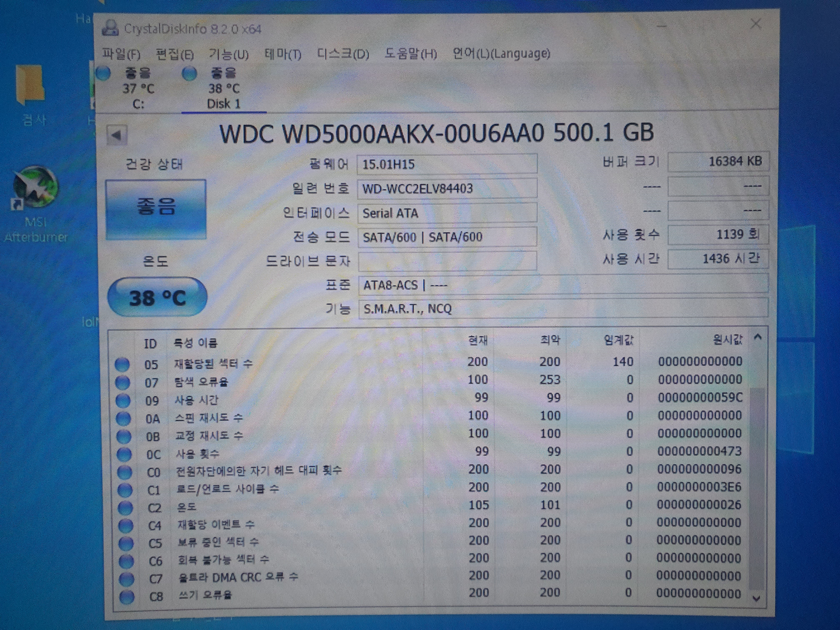Click the features field S.M.A.R.T., NCQ

(563, 308)
